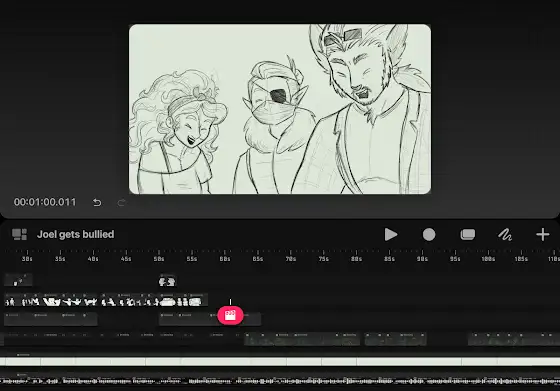The height and width of the screenshot is (391, 560).
Task: Click the 100s mark on the time ruler
Action: (488, 259)
